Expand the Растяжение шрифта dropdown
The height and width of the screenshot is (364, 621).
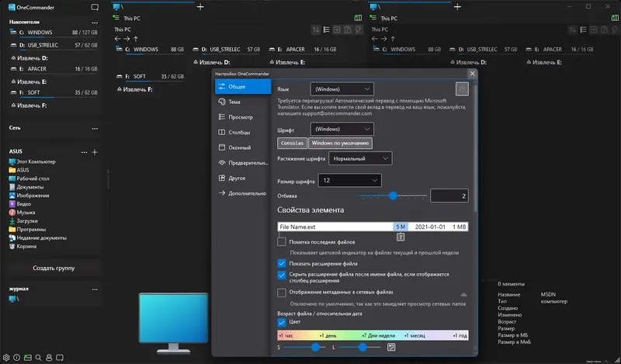point(360,158)
